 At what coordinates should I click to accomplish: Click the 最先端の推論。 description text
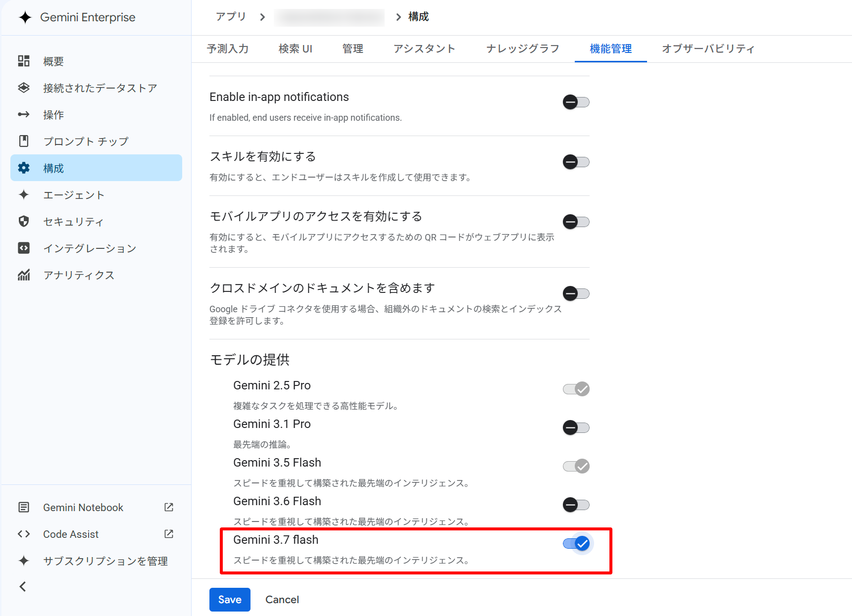262,444
